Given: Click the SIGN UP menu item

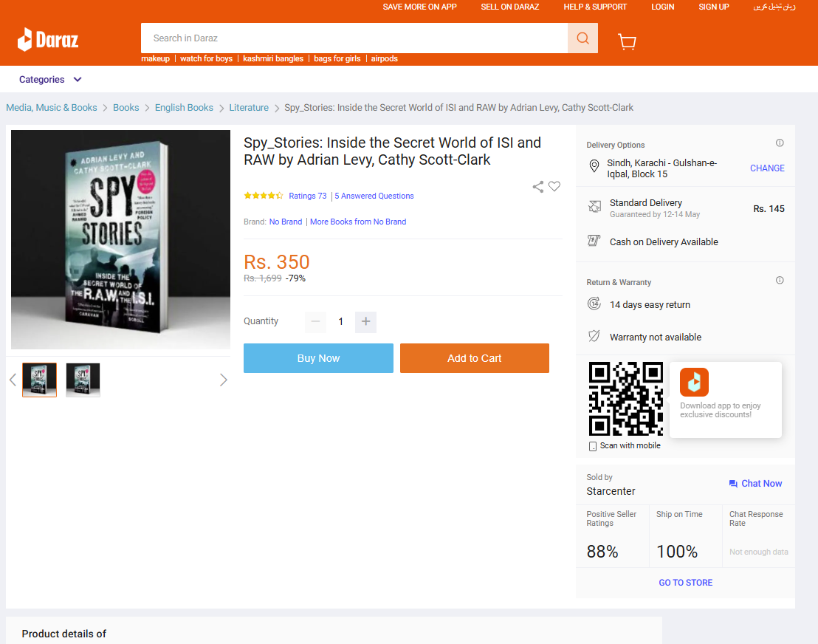Looking at the screenshot, I should click(x=714, y=7).
